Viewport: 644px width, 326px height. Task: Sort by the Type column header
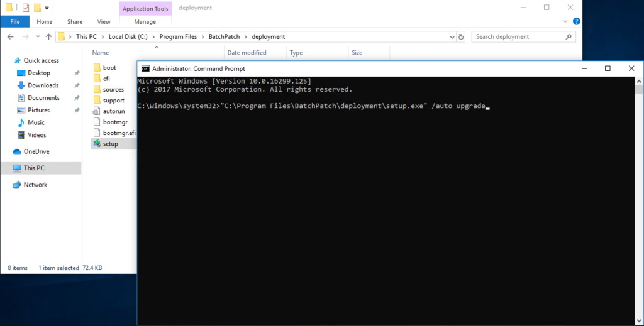296,53
